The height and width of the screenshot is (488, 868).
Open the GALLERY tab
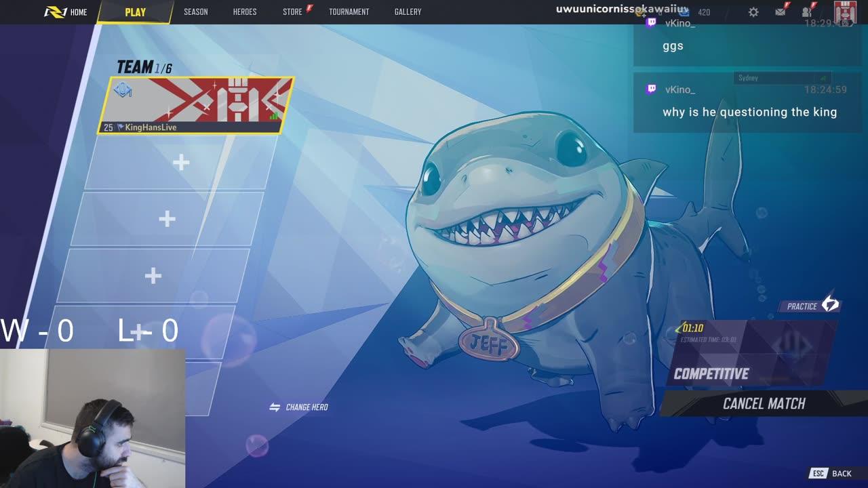tap(408, 12)
